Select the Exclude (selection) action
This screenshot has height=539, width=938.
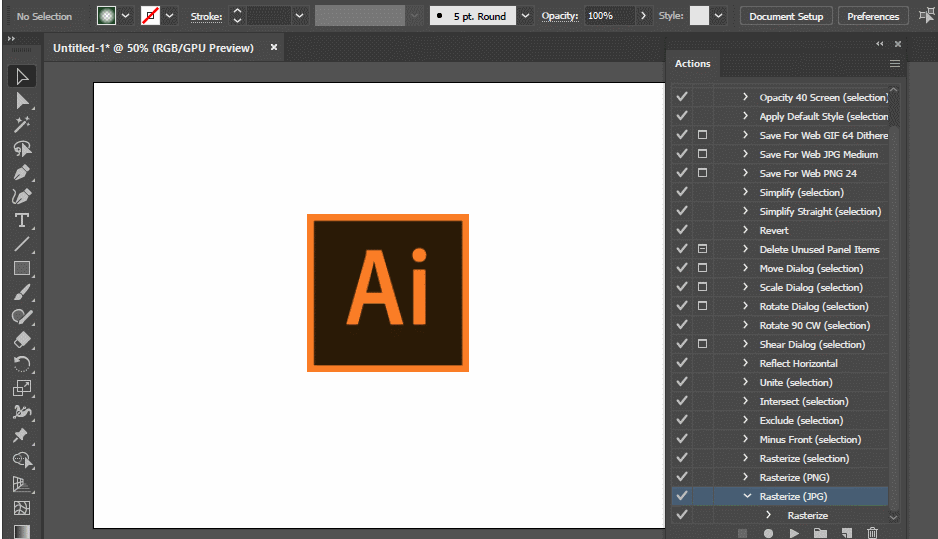801,420
